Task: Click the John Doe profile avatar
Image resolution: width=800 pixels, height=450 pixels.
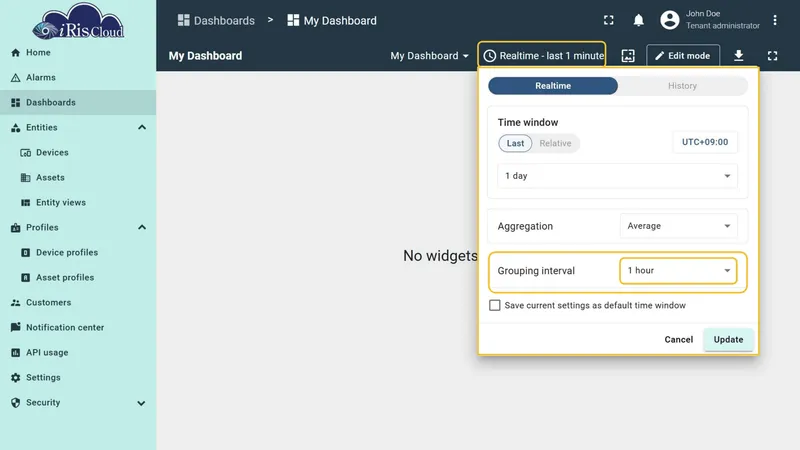Action: (x=669, y=20)
